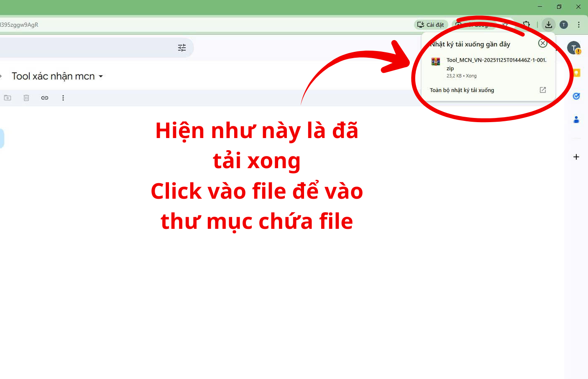Open Chrome's three-dot main menu
The height and width of the screenshot is (379, 588).
pos(579,25)
